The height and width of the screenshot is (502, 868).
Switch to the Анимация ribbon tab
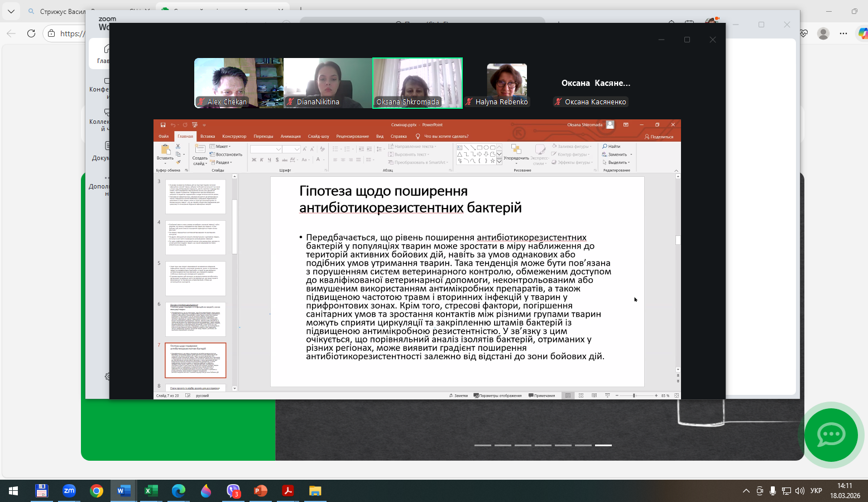point(290,136)
